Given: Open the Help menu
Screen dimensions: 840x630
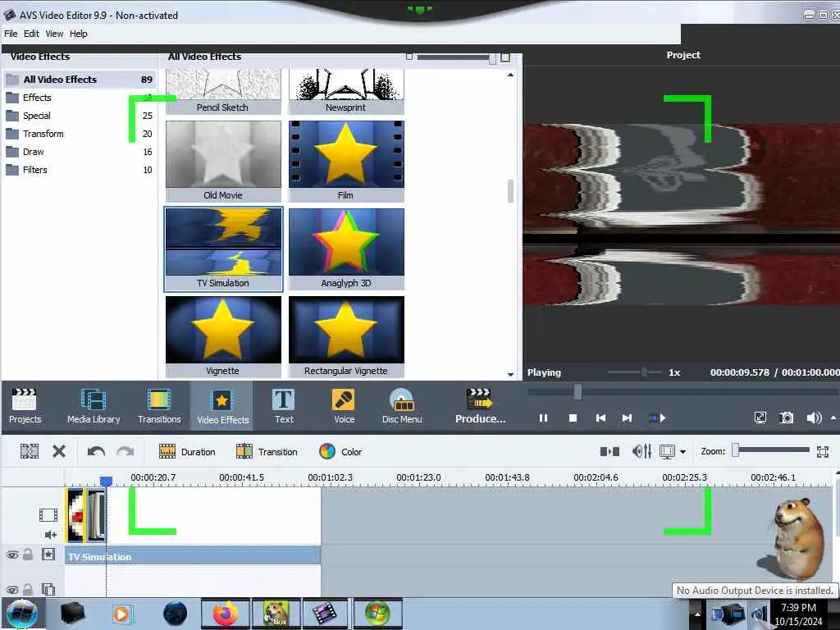Looking at the screenshot, I should coord(78,34).
